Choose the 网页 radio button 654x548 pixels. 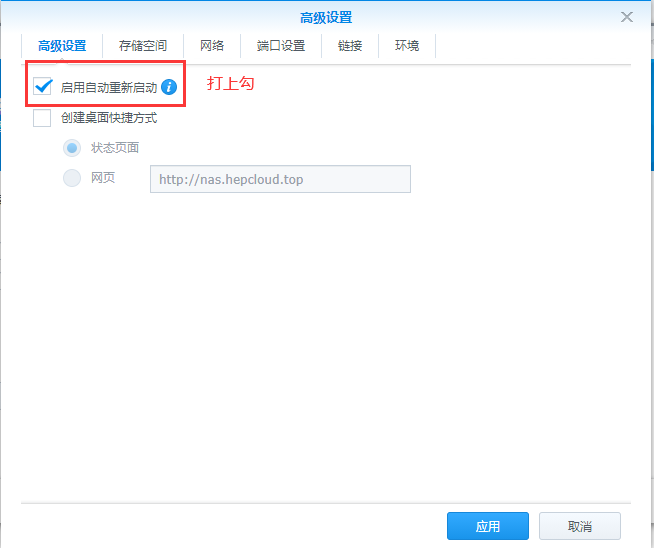72,178
